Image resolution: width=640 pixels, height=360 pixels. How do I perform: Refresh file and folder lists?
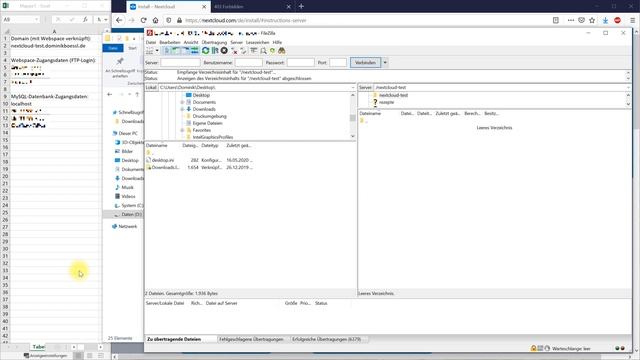pos(205,51)
